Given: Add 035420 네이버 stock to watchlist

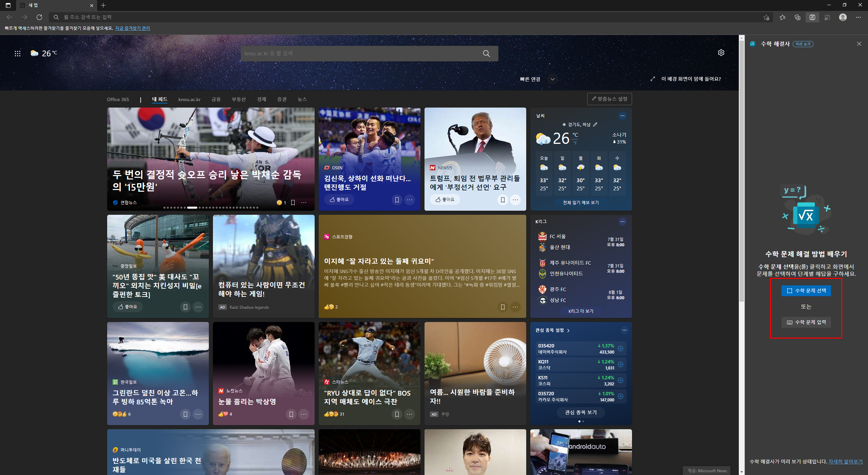Looking at the screenshot, I should point(620,348).
